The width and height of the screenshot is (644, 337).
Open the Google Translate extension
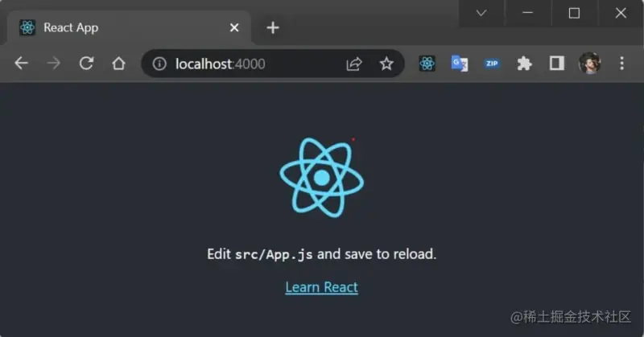coord(460,64)
